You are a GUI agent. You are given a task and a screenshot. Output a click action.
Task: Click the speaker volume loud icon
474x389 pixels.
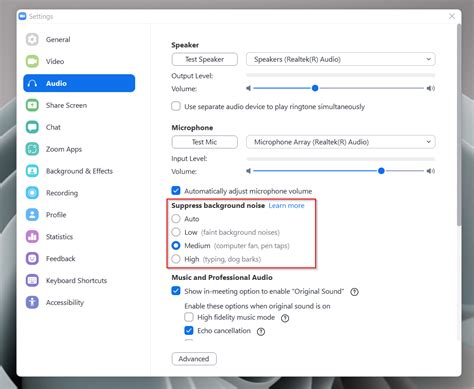tap(431, 88)
